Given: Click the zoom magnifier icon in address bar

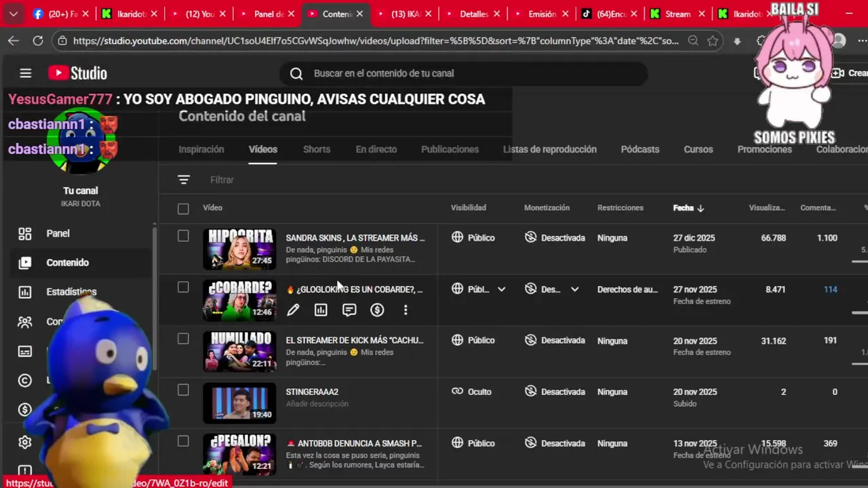Looking at the screenshot, I should (x=693, y=41).
